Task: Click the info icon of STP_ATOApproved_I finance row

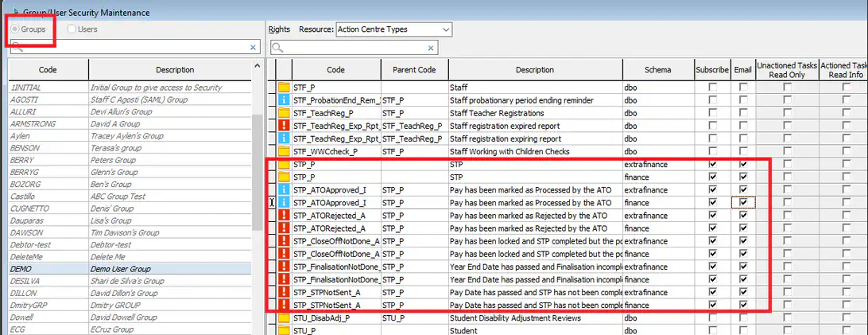Action: pos(284,203)
